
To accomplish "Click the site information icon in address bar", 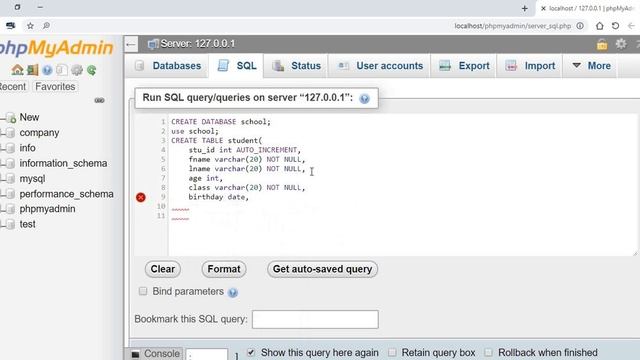I will (580, 26).
